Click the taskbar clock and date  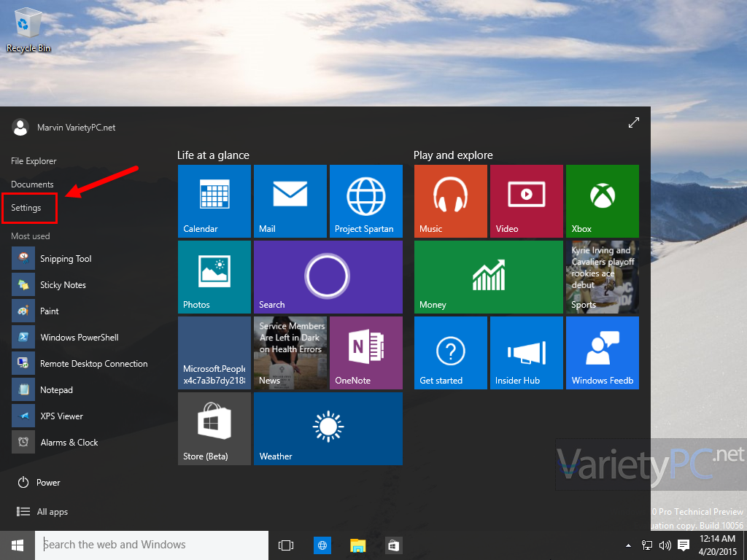click(718, 545)
